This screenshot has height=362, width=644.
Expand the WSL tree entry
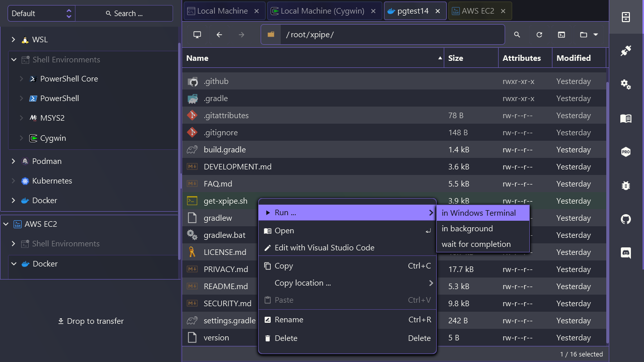tap(14, 40)
